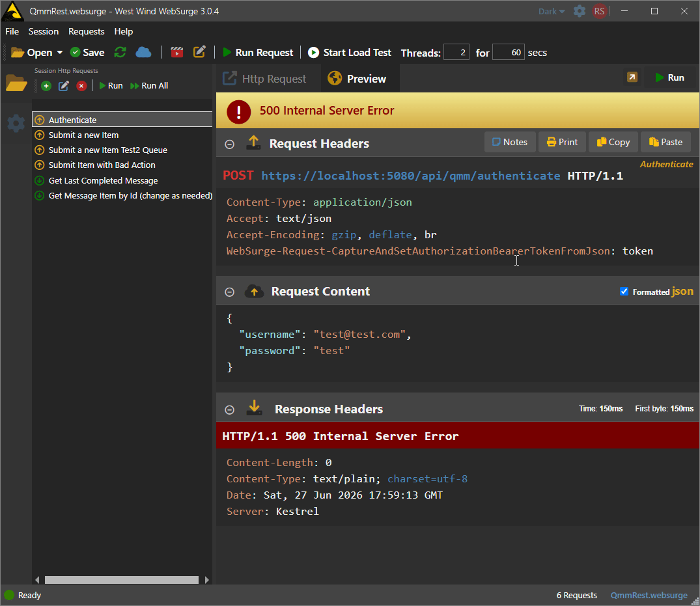Click the green Ready status indicator
This screenshot has height=606, width=700.
[9, 596]
